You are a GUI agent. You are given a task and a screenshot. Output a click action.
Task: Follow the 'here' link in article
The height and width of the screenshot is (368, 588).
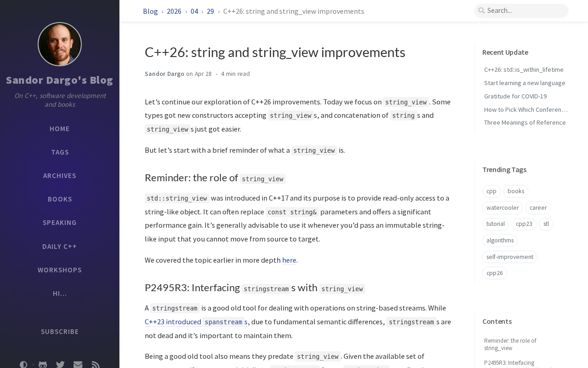[x=289, y=260]
